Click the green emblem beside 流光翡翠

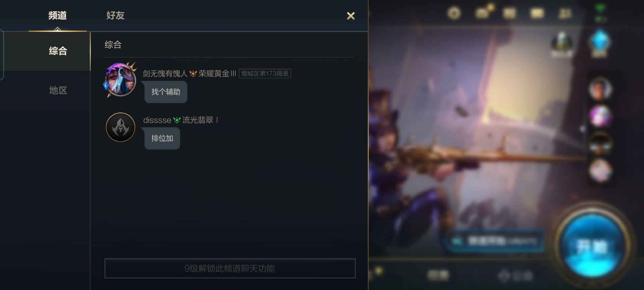point(177,120)
